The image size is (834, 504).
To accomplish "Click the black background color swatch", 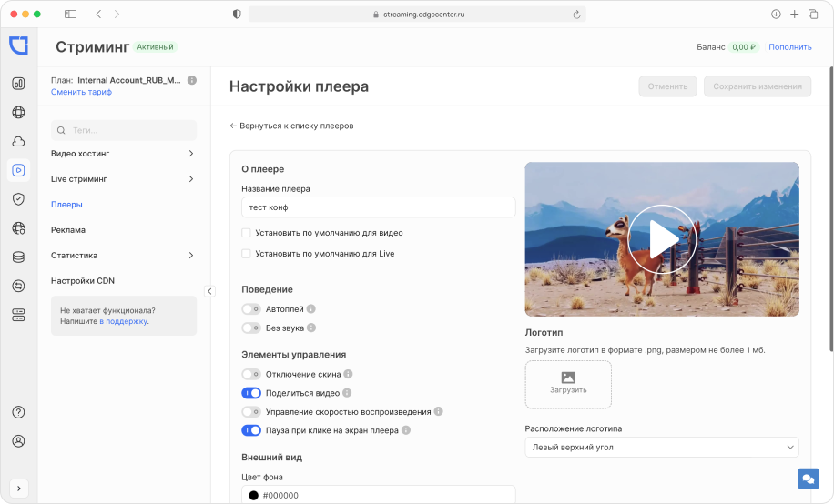I will click(253, 496).
